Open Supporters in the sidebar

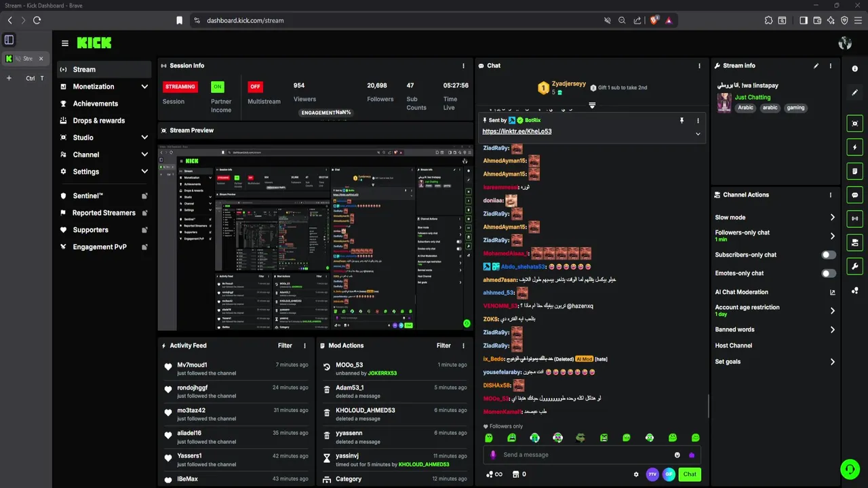104,230
